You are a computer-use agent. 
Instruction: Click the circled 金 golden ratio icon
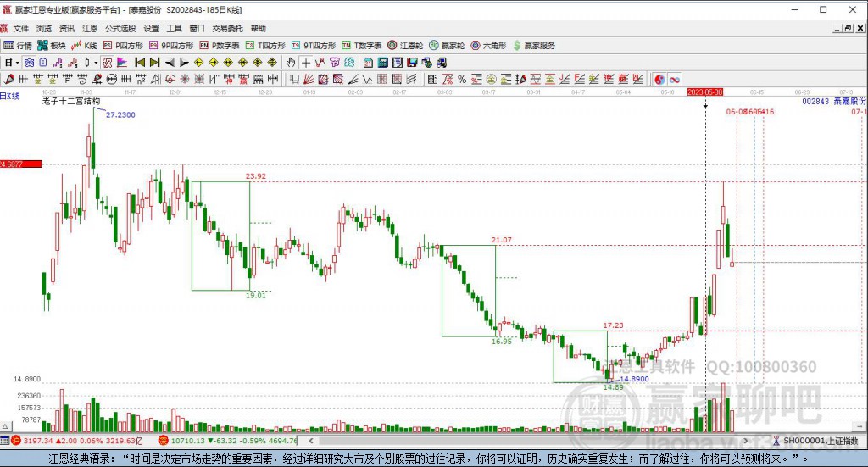pos(491,79)
